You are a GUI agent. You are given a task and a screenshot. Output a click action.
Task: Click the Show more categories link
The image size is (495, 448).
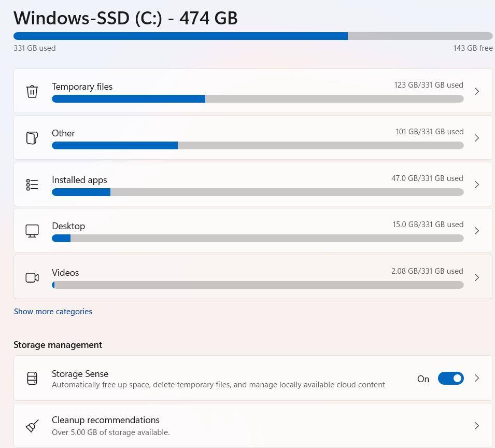pyautogui.click(x=53, y=312)
